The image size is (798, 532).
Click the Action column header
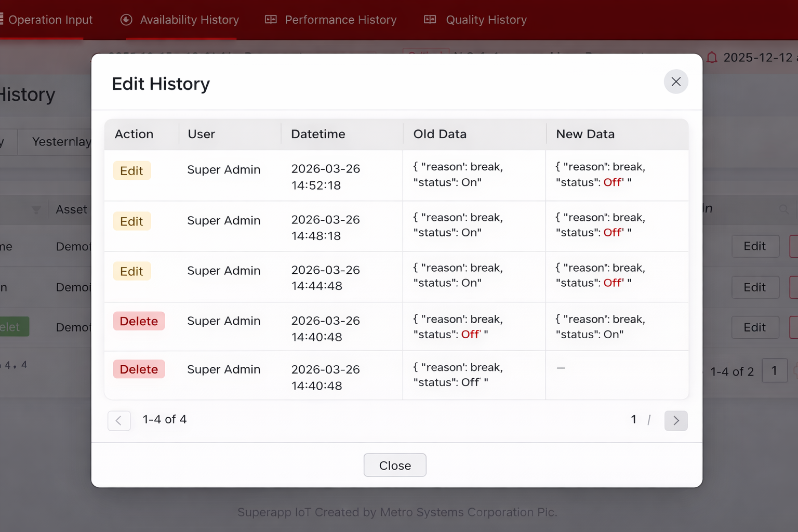[x=134, y=134]
